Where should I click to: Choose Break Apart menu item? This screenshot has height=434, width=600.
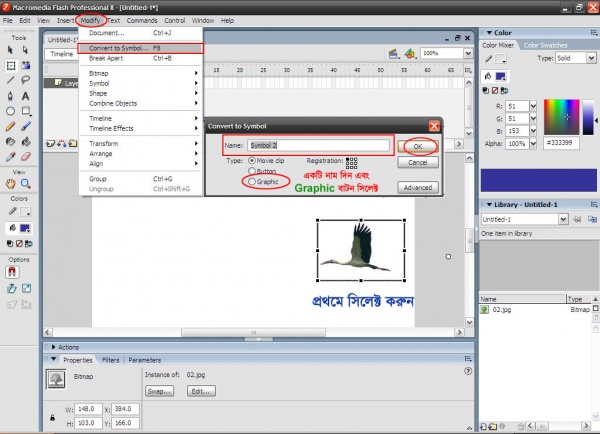coord(140,58)
